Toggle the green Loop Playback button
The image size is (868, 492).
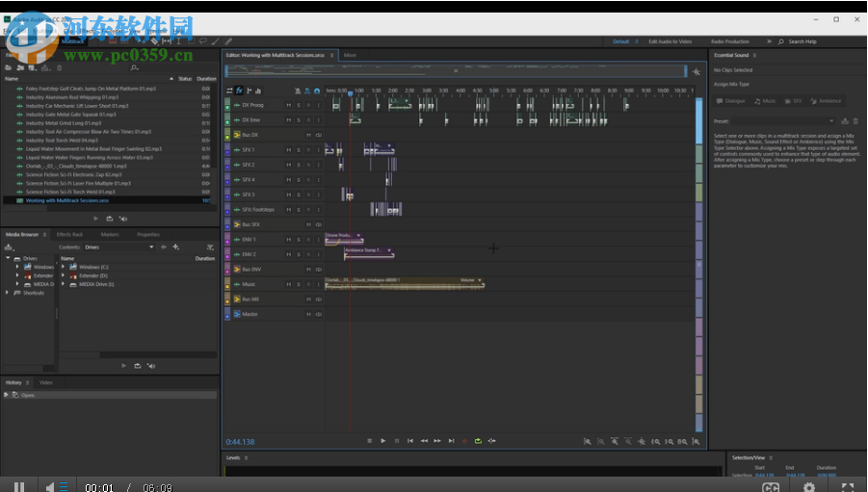click(x=478, y=440)
